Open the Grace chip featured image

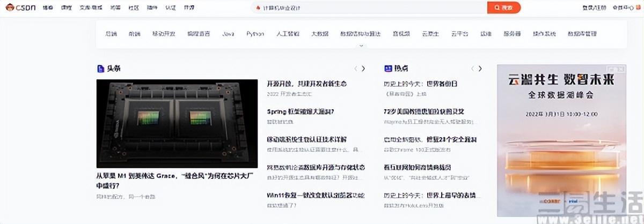[177, 124]
